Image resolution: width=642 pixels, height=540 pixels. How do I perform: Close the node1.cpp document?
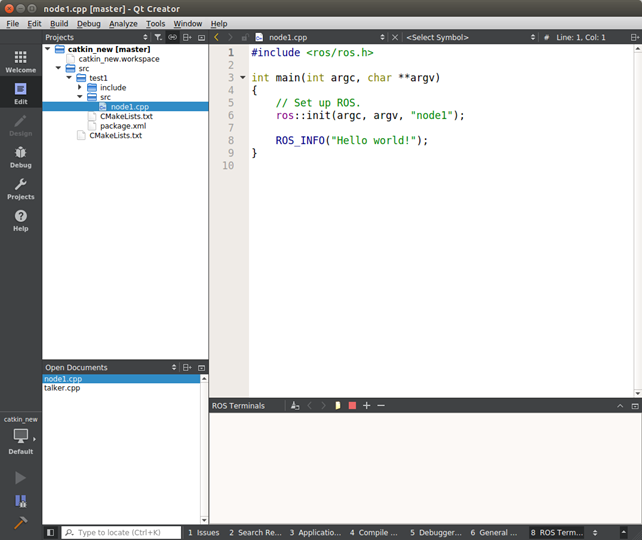point(395,37)
